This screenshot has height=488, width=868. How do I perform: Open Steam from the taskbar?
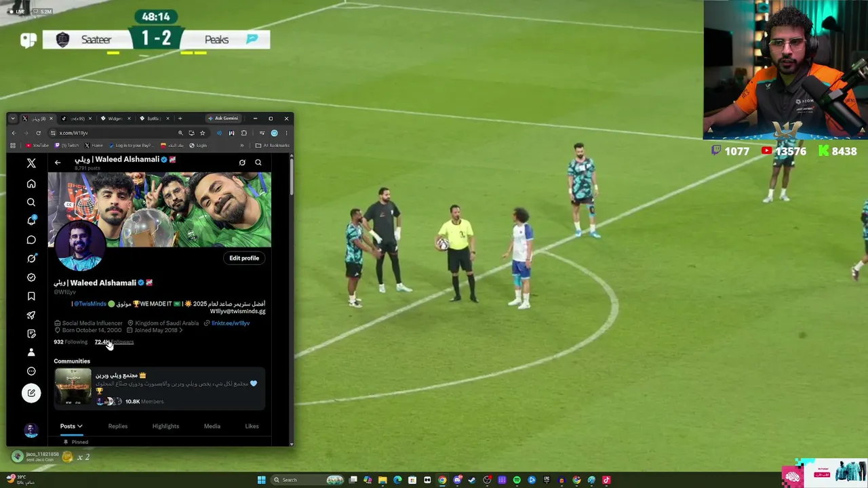click(472, 480)
